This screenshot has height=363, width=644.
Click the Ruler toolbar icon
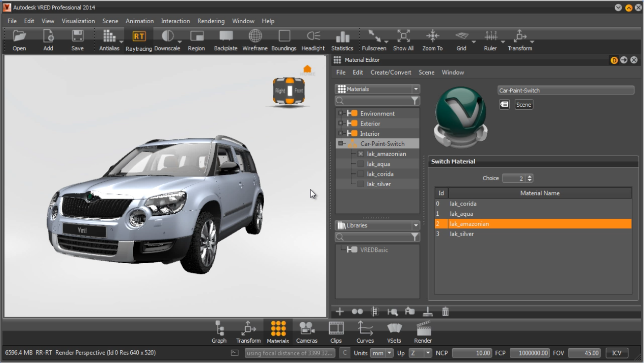pos(491,36)
